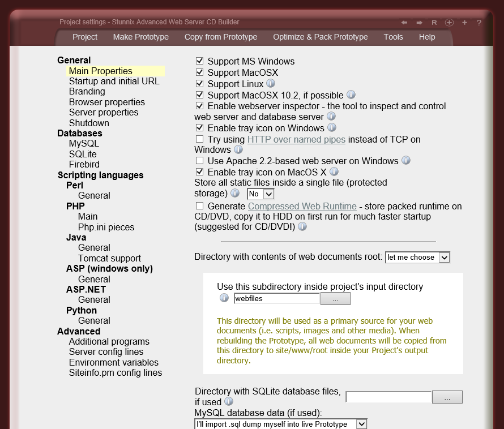The image size is (504, 429).
Task: Select Branding in the settings sidebar
Action: (x=87, y=91)
